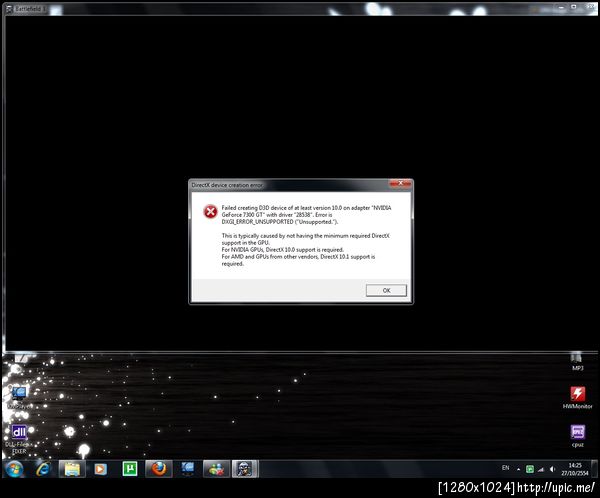Open the Windows Start menu orb
Viewport: 600px width, 498px height.
tap(14, 469)
